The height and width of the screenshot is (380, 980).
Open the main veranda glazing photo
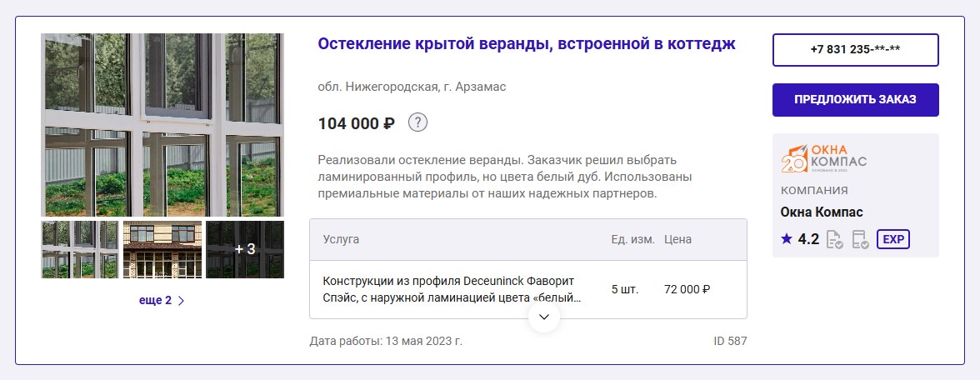click(162, 125)
